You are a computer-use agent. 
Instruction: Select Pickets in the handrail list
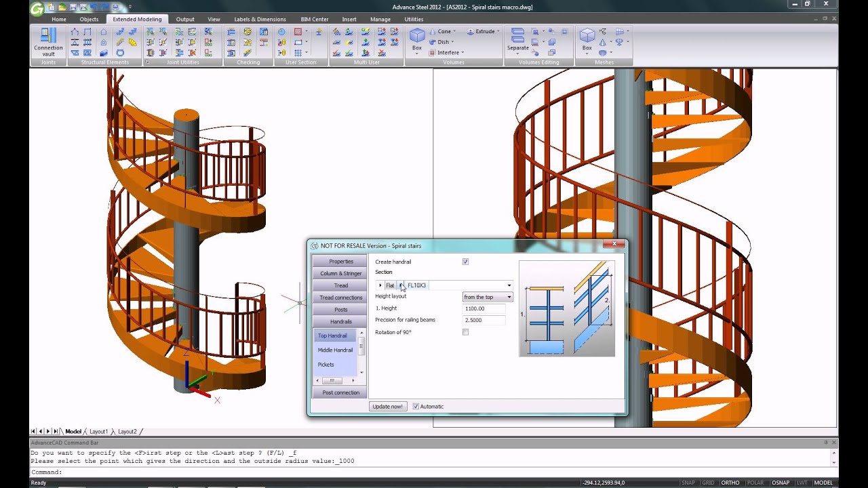[325, 365]
